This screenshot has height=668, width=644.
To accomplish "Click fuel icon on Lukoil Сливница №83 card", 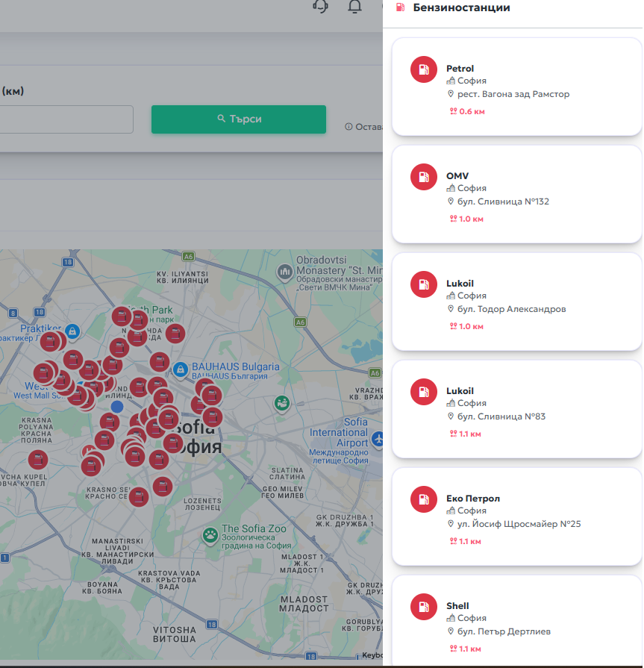I will [424, 392].
